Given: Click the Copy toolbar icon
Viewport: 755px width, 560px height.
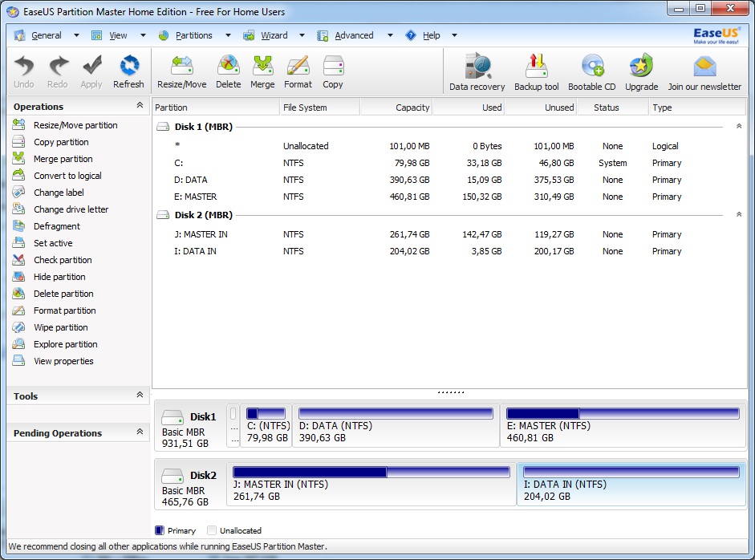Looking at the screenshot, I should (333, 66).
